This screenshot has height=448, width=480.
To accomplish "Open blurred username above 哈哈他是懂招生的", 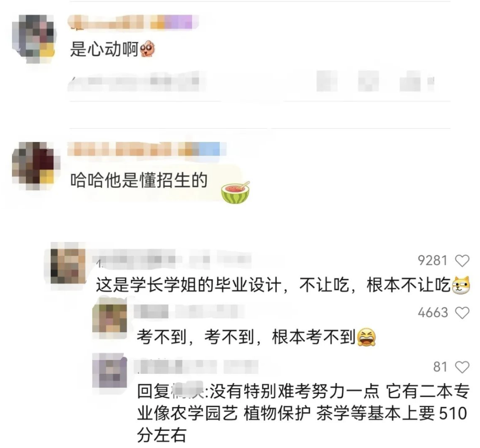I will pyautogui.click(x=146, y=149).
